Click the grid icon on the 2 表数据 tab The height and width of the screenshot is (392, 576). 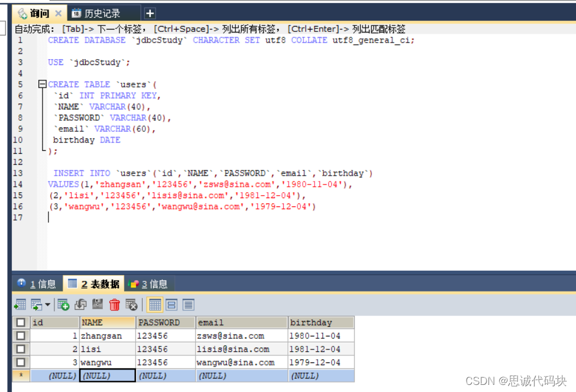(72, 283)
